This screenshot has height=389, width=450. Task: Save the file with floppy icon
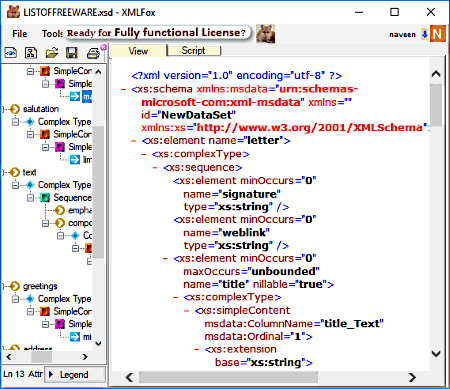72,53
